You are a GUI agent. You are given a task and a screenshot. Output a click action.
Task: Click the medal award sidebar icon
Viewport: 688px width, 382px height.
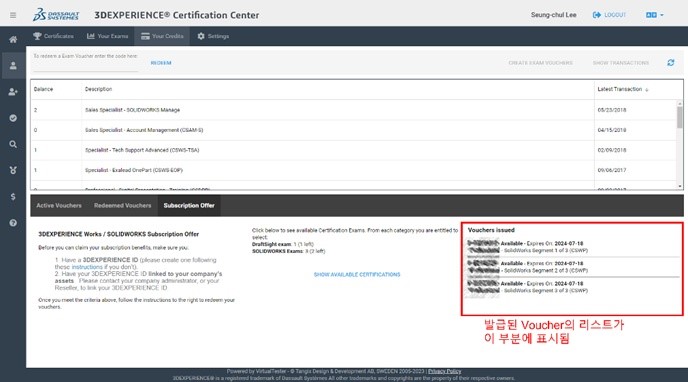[x=13, y=170]
